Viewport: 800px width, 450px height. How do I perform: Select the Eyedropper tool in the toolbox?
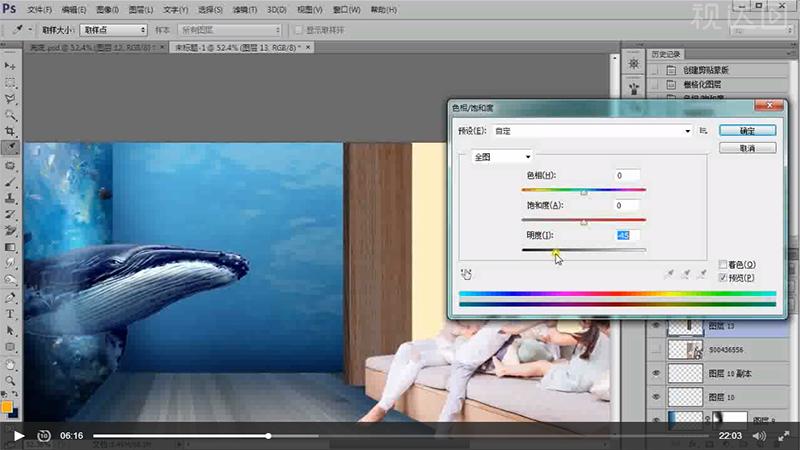10,147
